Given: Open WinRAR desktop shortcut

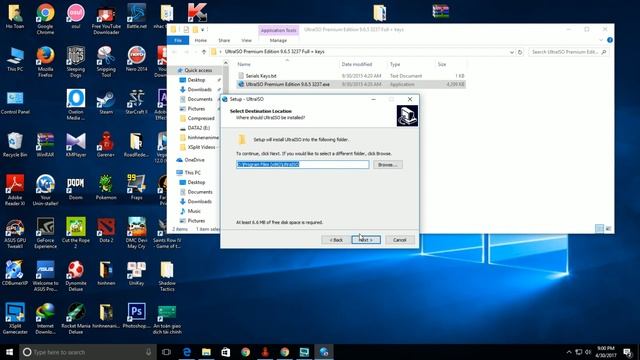Looking at the screenshot, I should point(45,145).
